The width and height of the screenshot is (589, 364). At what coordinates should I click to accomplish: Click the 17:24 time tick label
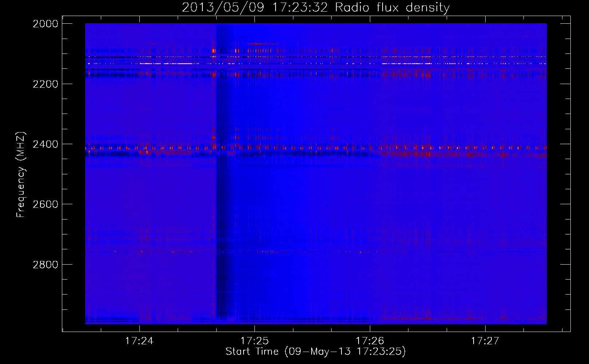(139, 341)
